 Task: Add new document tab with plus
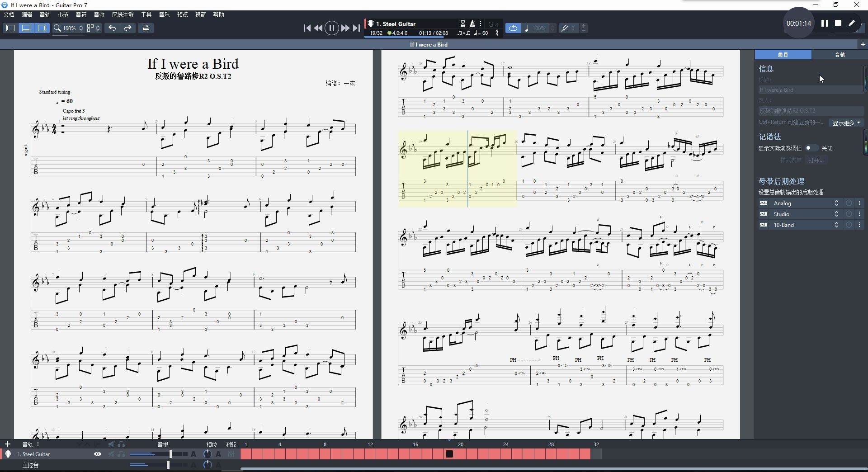863,44
